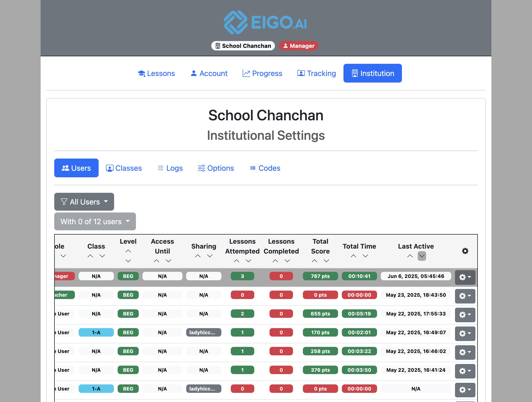Click the School Chanchan badge
Viewport: 532px width, 402px height.
tap(243, 46)
